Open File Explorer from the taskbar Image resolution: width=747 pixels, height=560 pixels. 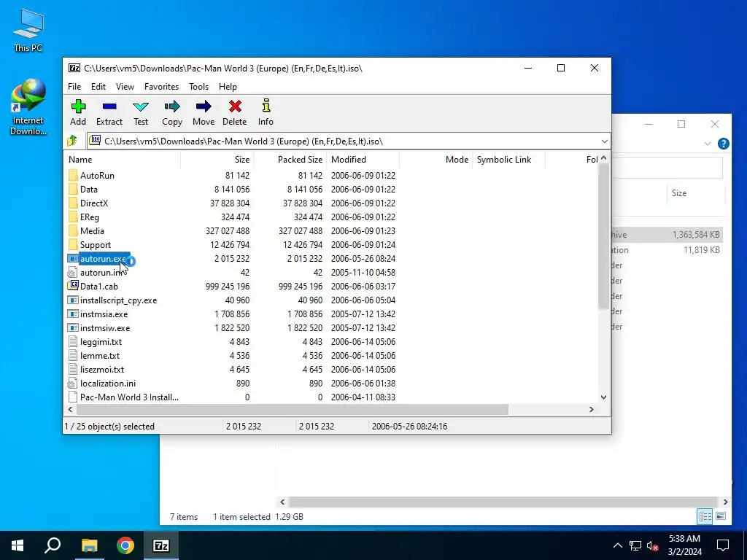89,545
